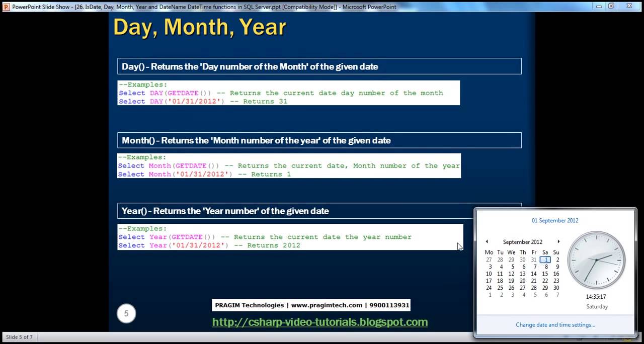
Task: Select September 12 in the calendar
Action: (x=511, y=274)
